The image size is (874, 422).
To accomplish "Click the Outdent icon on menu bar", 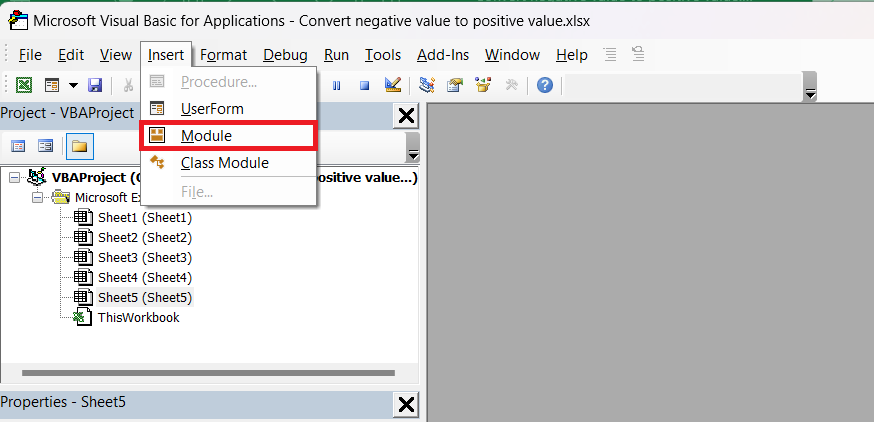I will [x=638, y=54].
